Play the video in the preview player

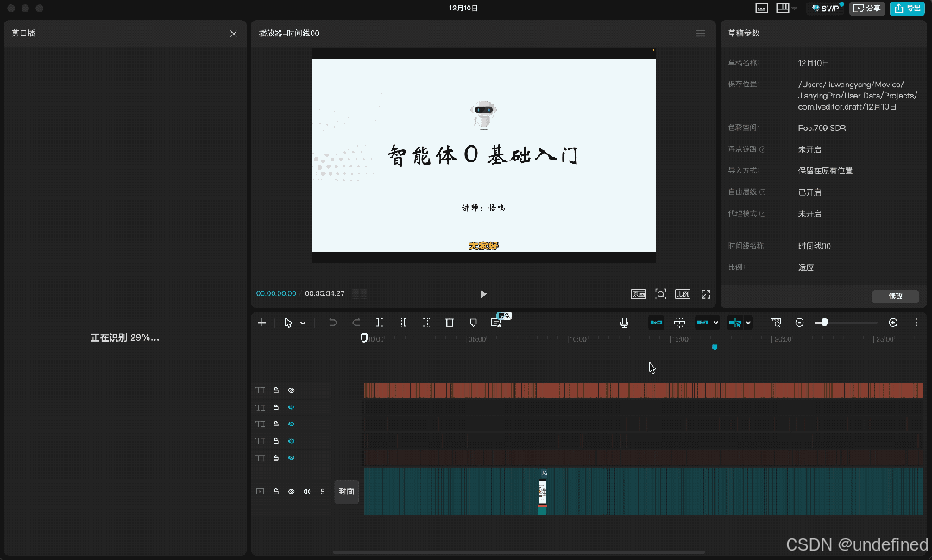[x=483, y=293]
